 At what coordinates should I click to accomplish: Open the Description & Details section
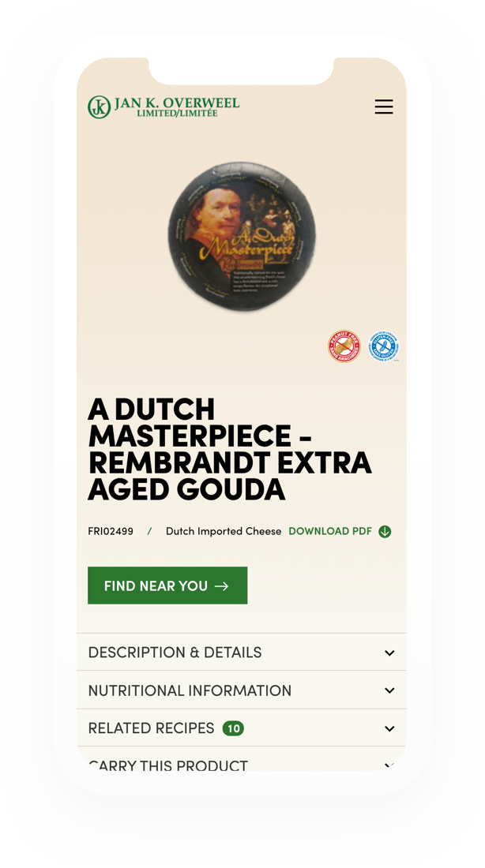tap(242, 652)
